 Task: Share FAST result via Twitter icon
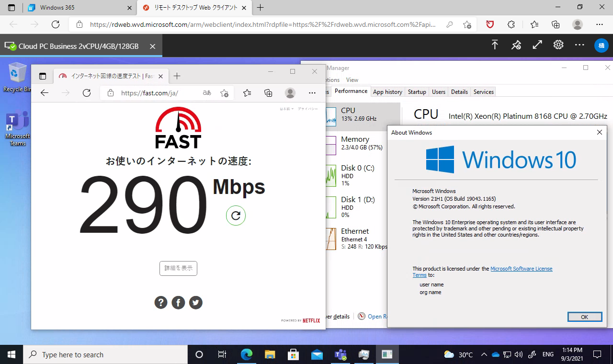pyautogui.click(x=195, y=302)
